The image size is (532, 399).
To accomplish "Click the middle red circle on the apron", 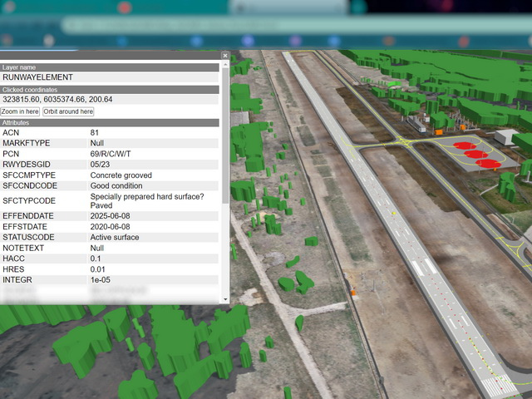I will pos(475,155).
